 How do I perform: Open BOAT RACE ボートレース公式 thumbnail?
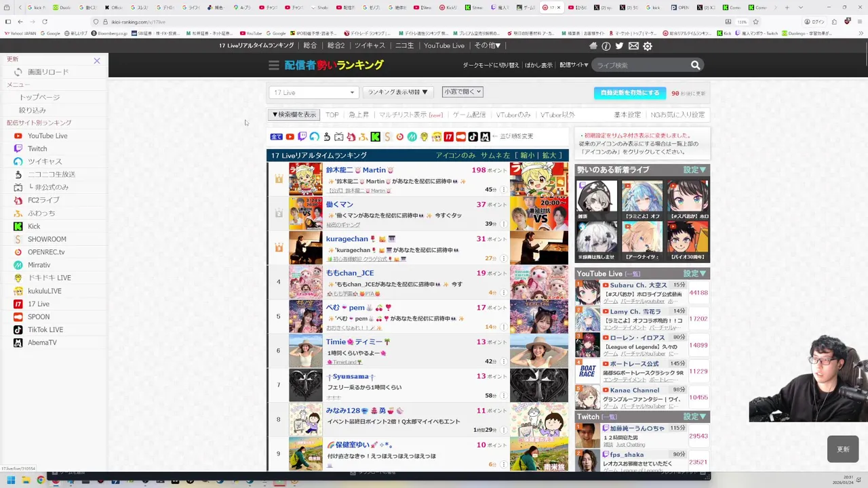point(587,371)
